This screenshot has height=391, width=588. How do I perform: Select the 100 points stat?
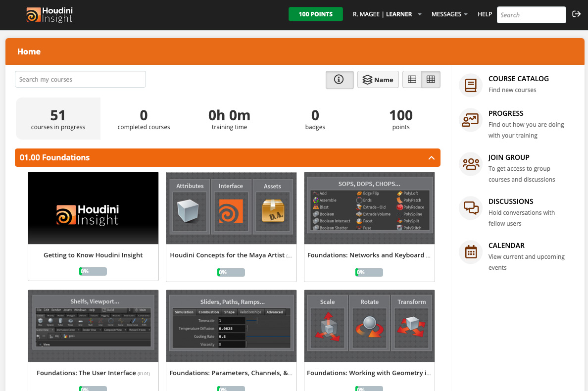[401, 119]
